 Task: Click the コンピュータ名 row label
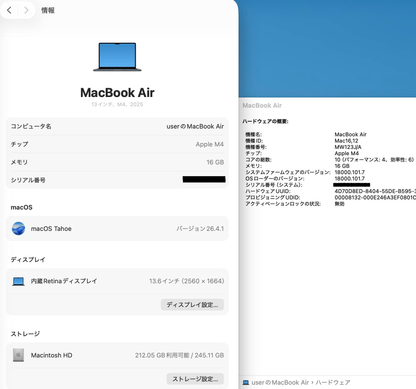coord(31,126)
